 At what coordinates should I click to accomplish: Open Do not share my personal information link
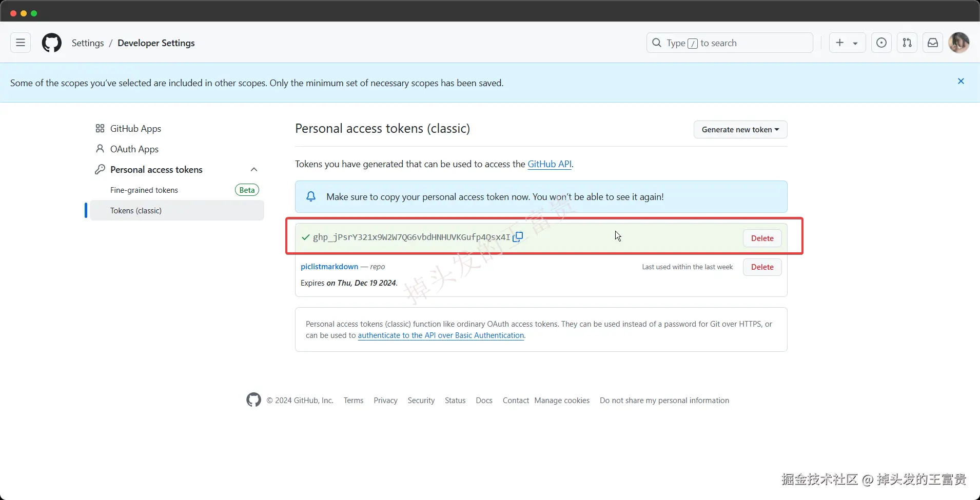pos(664,401)
